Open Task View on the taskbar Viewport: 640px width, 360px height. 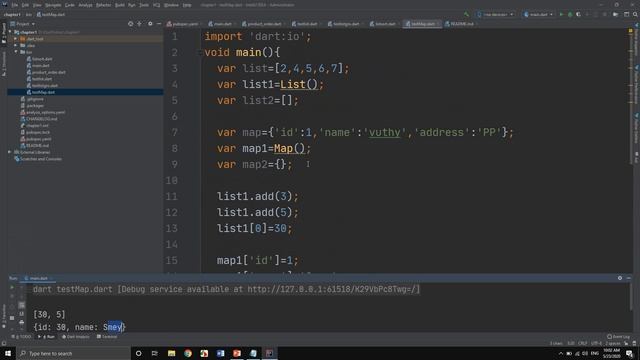(155, 353)
